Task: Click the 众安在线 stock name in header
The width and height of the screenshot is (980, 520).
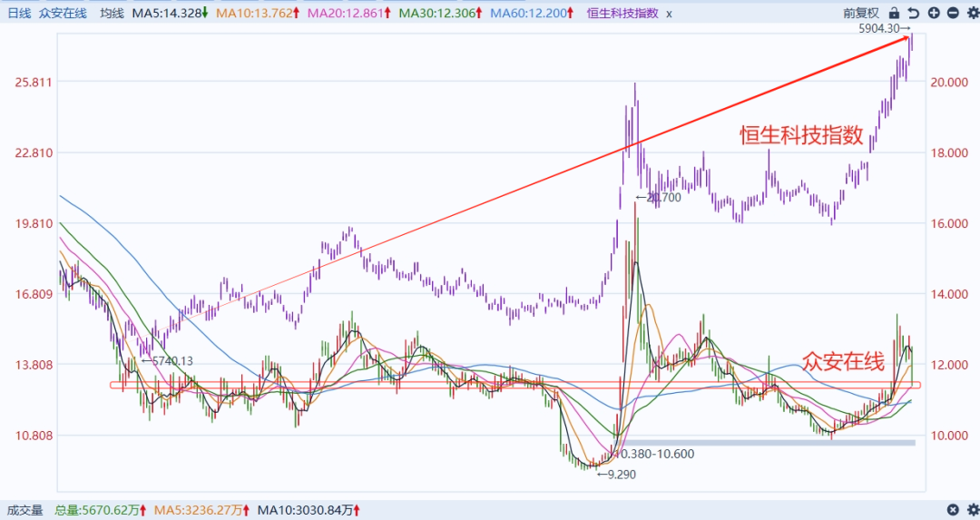Action: click(63, 13)
